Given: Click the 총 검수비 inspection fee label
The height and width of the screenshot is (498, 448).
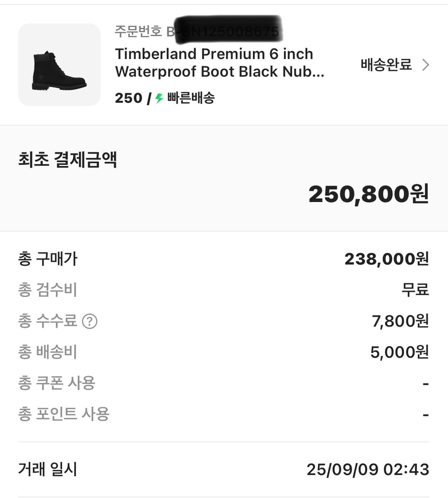Looking at the screenshot, I should click(x=47, y=290).
